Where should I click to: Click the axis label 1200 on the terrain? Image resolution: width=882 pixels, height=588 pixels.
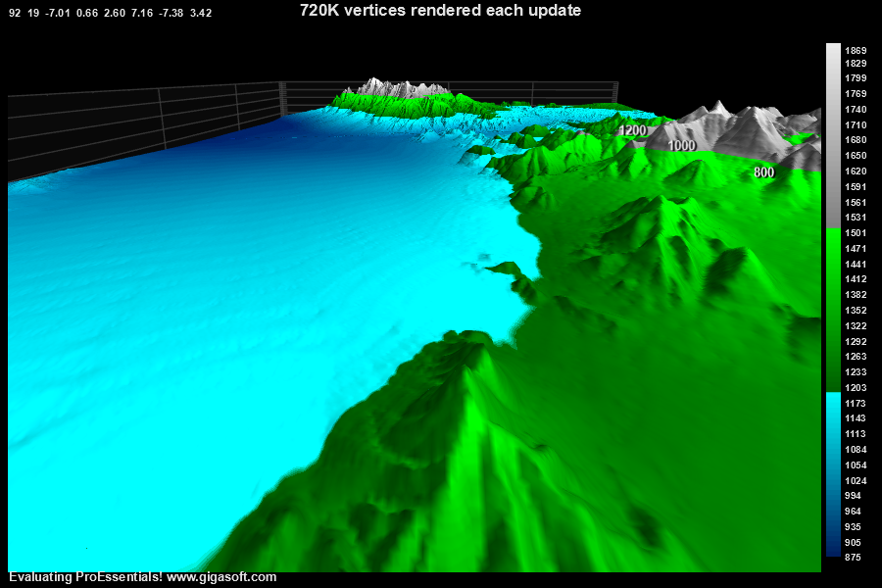click(x=633, y=130)
